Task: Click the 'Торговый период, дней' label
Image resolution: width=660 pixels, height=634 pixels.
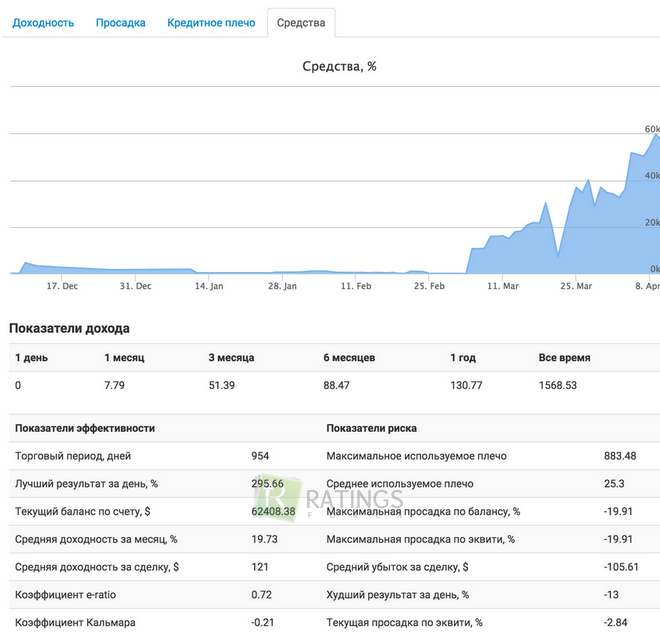Action: pyautogui.click(x=73, y=456)
